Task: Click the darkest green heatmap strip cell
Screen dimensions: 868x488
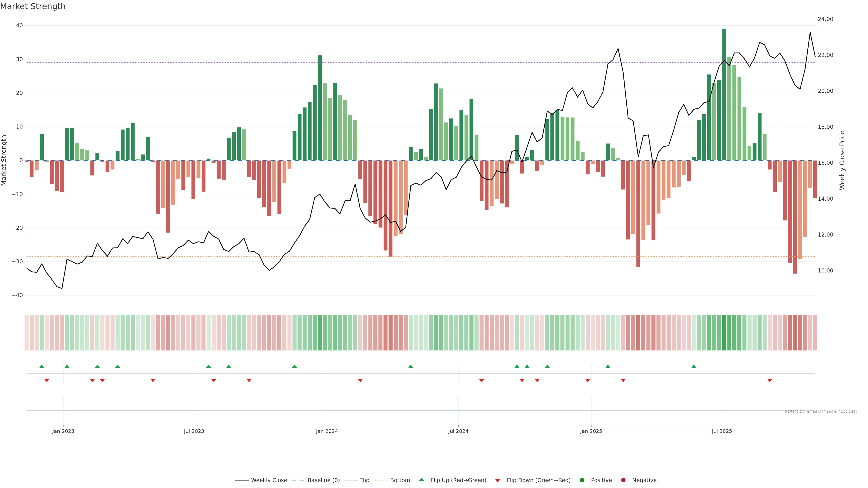Action: point(724,332)
